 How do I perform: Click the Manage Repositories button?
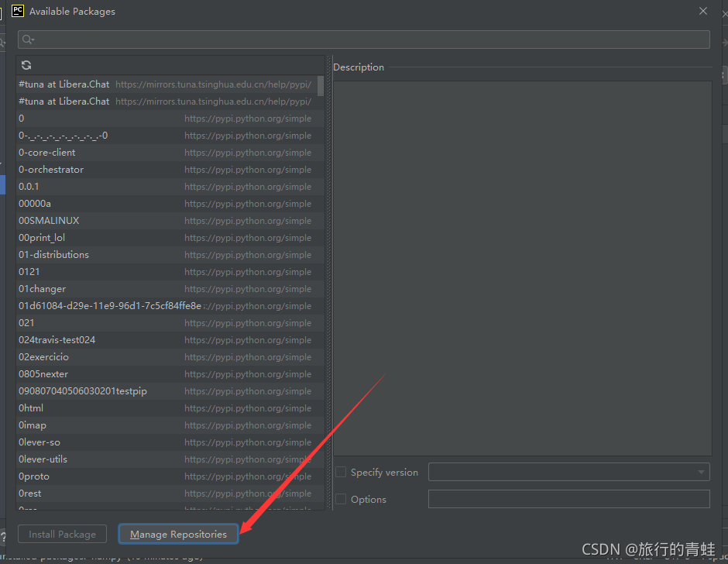pos(178,534)
